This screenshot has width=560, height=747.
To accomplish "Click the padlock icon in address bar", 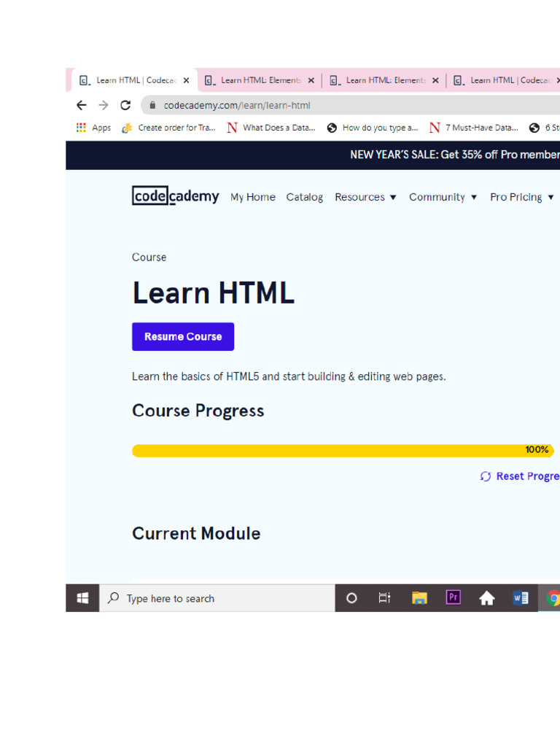I will (x=152, y=105).
